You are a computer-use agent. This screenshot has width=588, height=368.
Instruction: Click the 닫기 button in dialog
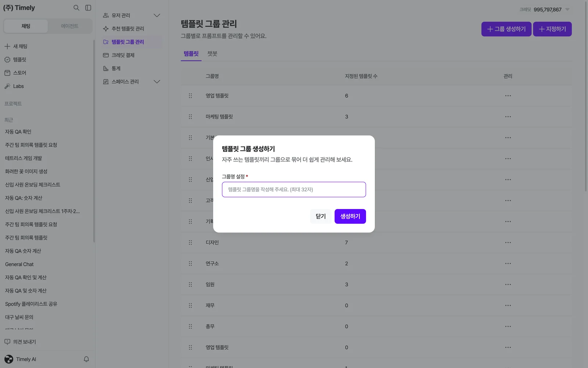click(x=321, y=216)
